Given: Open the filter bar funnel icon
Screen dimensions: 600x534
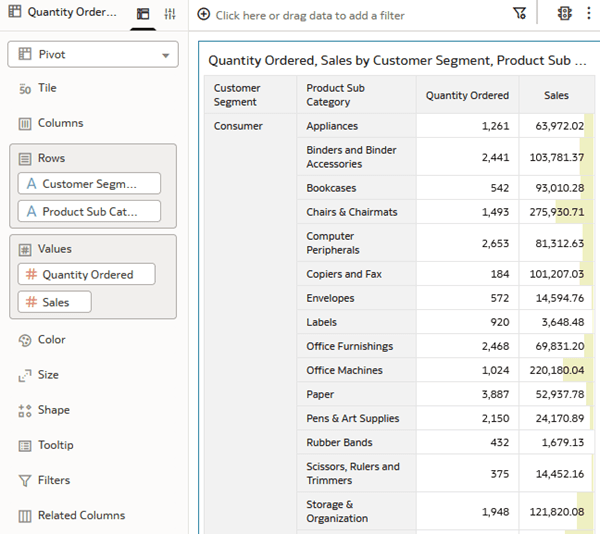Looking at the screenshot, I should point(519,13).
